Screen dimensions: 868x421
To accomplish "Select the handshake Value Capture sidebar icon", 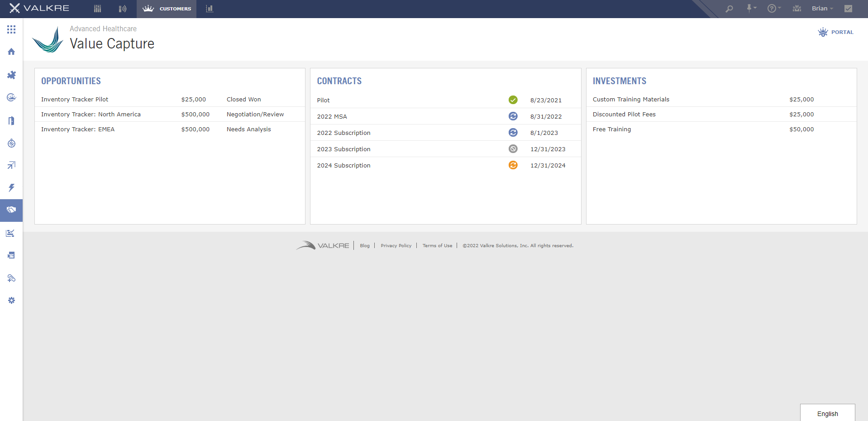I will coord(11,210).
